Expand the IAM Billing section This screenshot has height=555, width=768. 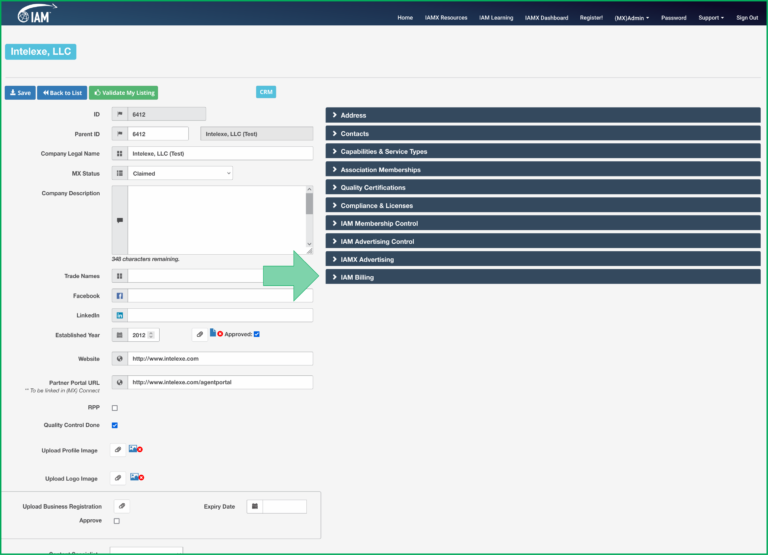point(543,277)
